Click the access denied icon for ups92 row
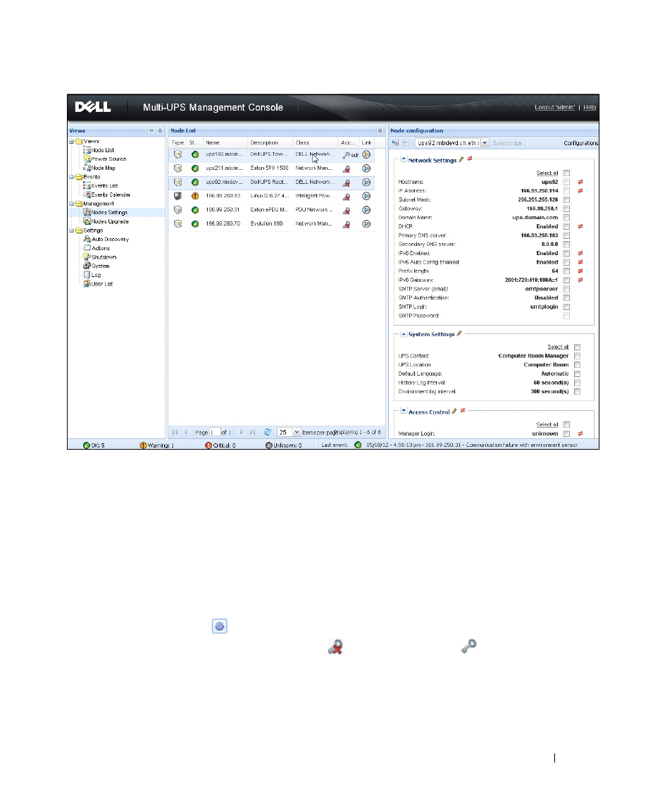 (x=347, y=183)
